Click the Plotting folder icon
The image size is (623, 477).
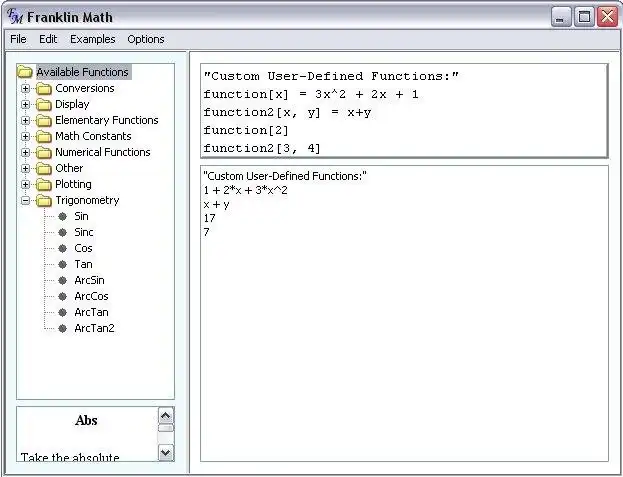[44, 185]
